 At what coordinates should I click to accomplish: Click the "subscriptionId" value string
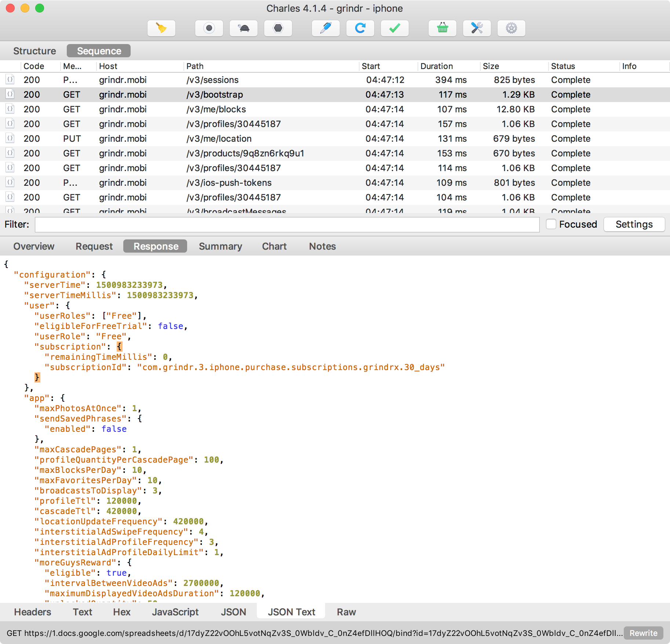pyautogui.click(x=291, y=367)
